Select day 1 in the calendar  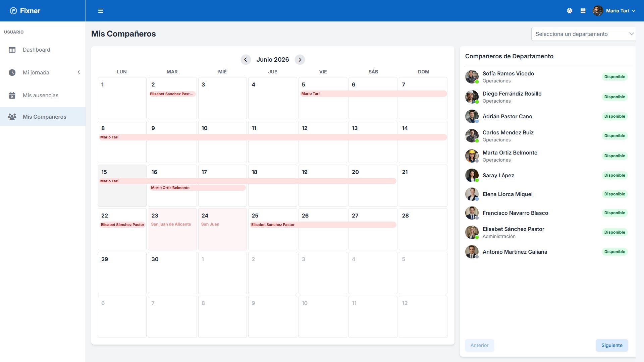pos(122,98)
